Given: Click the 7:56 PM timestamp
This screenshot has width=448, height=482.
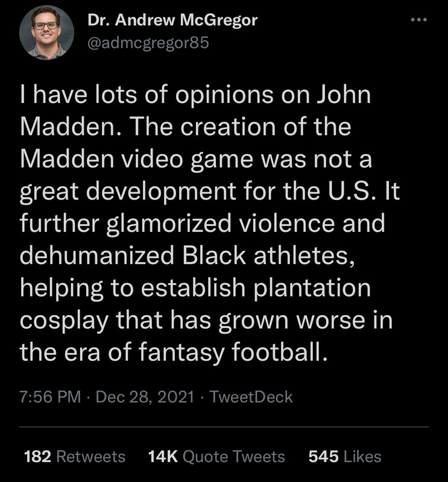Looking at the screenshot, I should [x=50, y=396].
